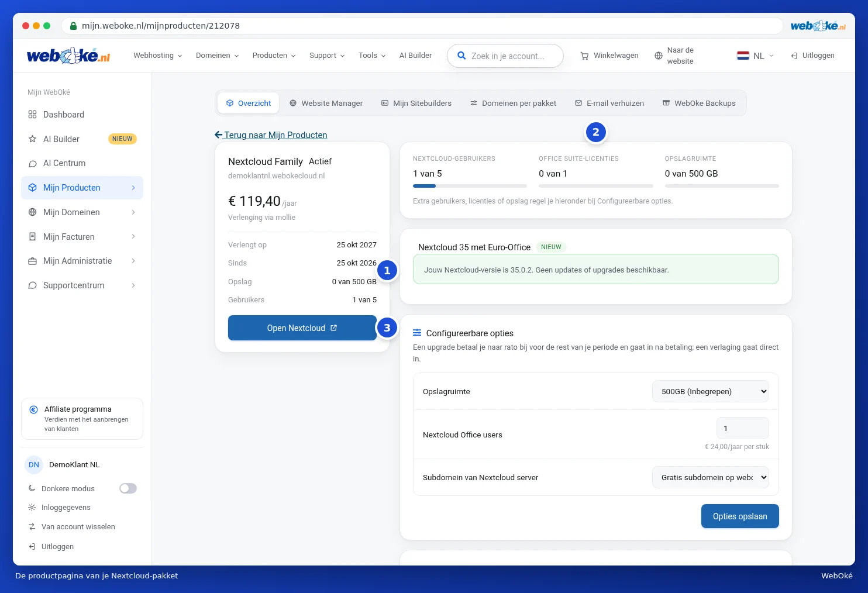The width and height of the screenshot is (868, 593).
Task: Click the Opties opslaan button
Action: tap(740, 516)
